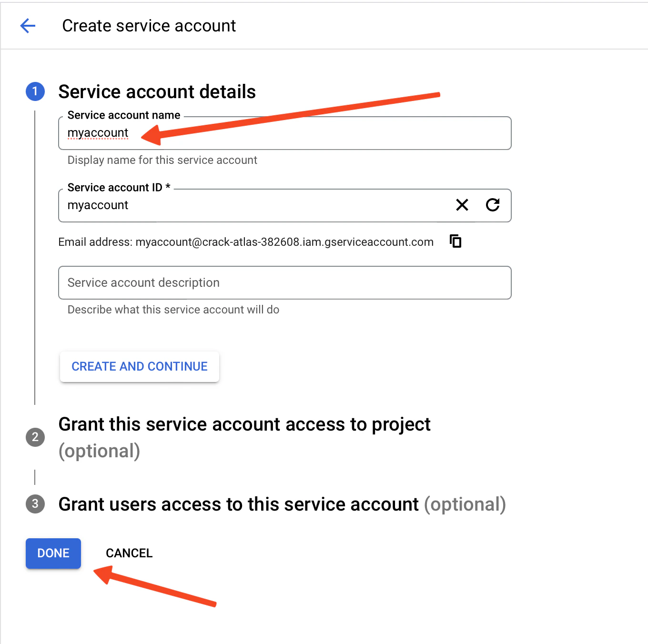The width and height of the screenshot is (648, 644).
Task: Expand step 2 Grant this service account access
Action: point(244,437)
